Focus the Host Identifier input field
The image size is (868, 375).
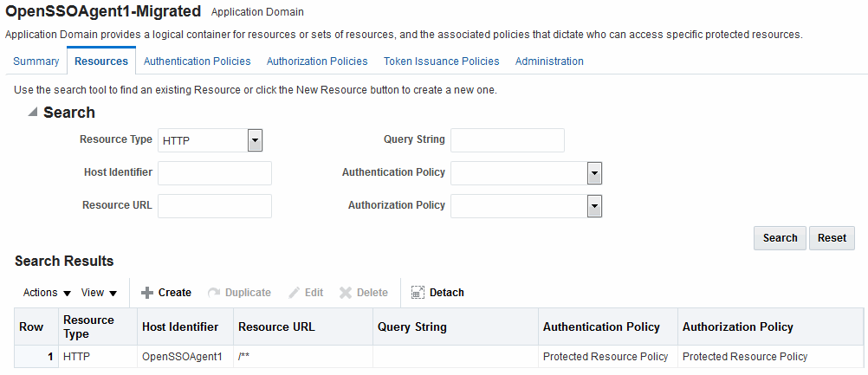pos(215,173)
